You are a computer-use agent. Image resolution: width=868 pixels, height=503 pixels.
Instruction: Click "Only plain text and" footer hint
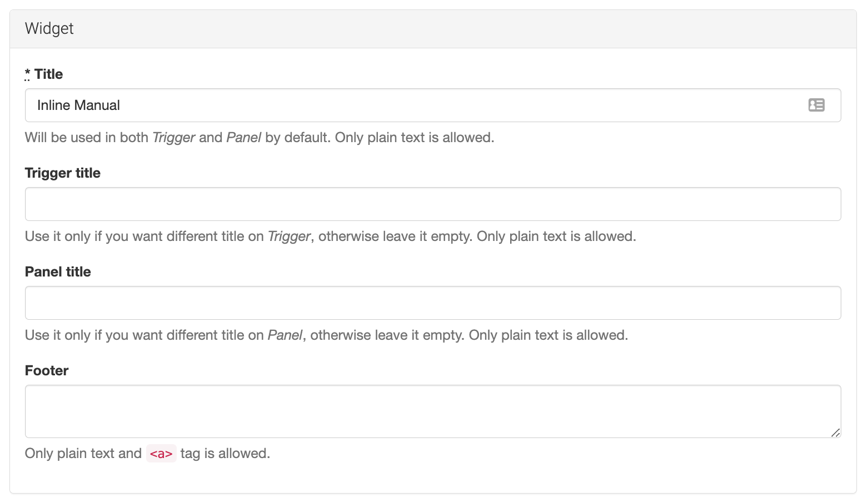(x=83, y=454)
